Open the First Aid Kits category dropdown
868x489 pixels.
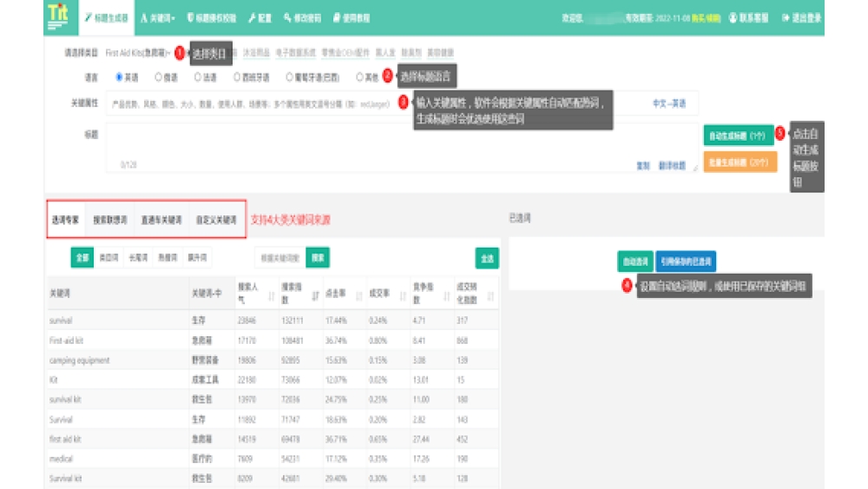[x=137, y=53]
